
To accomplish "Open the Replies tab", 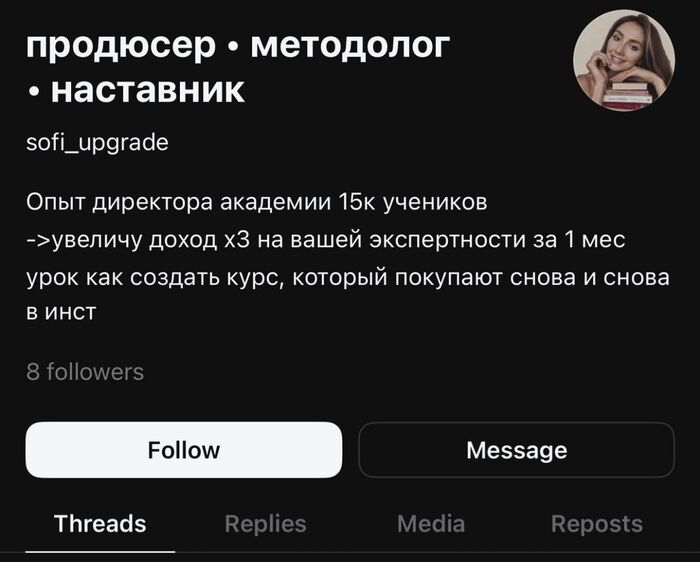I will coord(265,523).
